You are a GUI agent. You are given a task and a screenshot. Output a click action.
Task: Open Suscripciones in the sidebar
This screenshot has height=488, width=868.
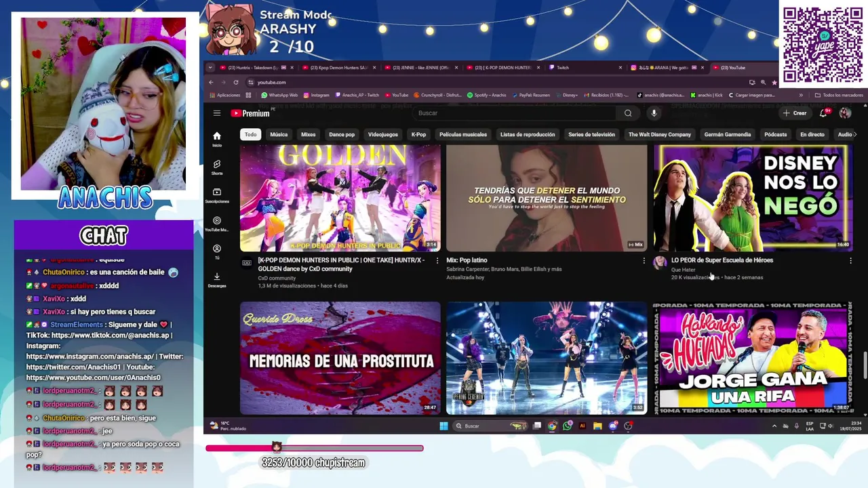click(217, 196)
